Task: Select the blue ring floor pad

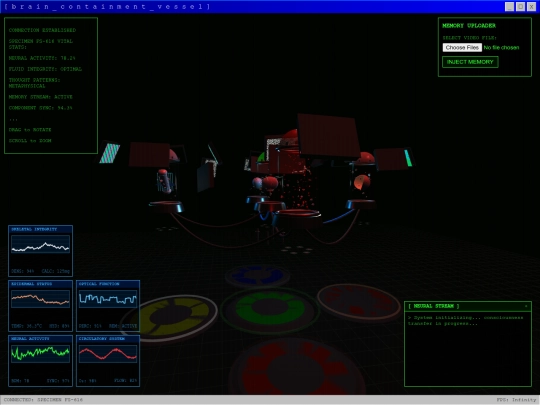Action: click(258, 275)
